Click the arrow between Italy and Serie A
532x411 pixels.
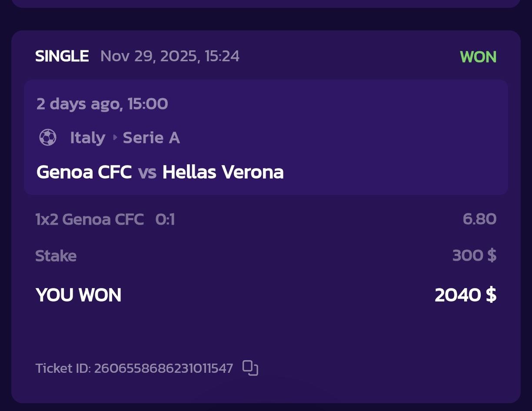[115, 138]
